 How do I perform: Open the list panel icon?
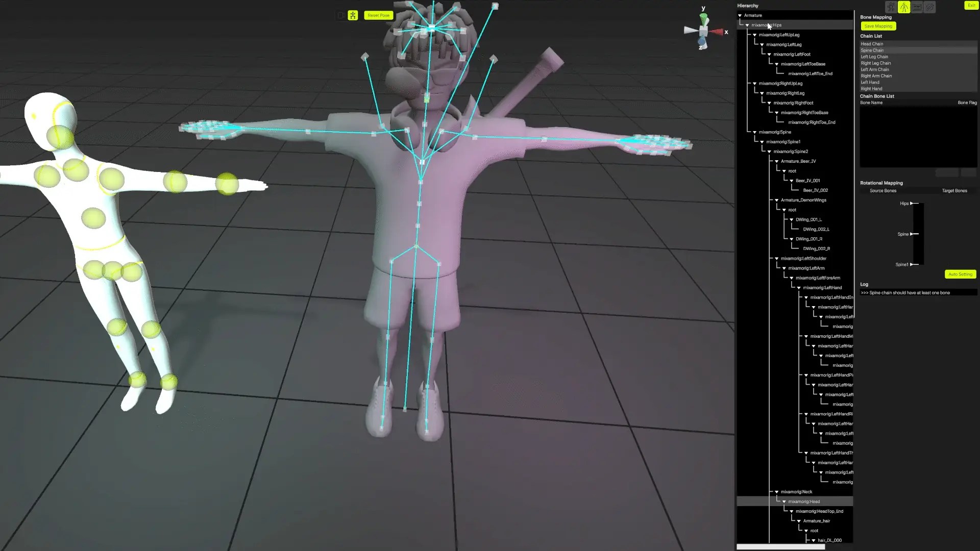tap(917, 7)
